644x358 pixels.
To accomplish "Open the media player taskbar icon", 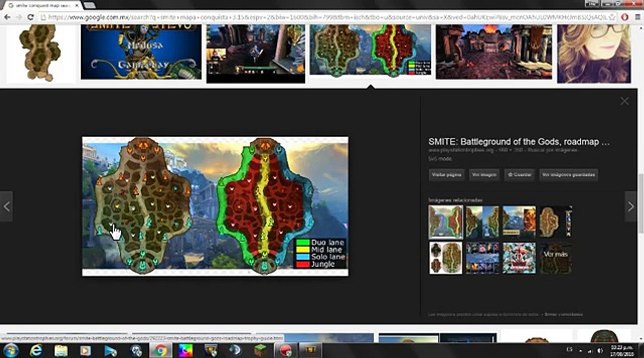I will coord(86,351).
